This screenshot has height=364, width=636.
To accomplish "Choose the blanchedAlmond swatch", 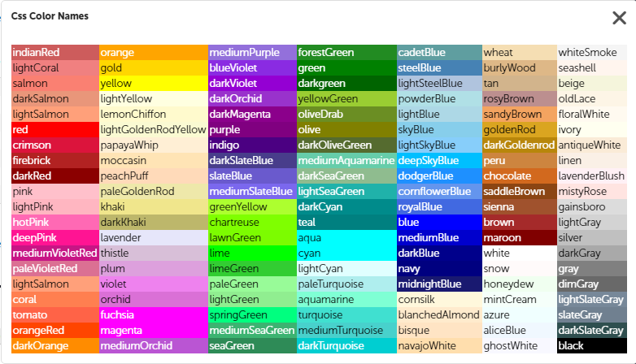I will pyautogui.click(x=440, y=314).
